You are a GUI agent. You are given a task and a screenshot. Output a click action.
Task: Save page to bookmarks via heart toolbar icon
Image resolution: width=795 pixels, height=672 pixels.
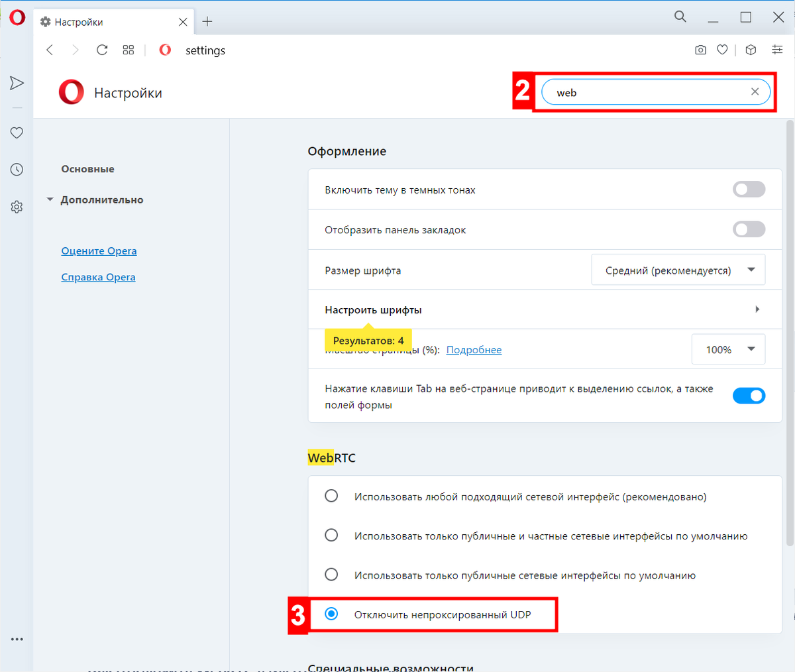coord(722,49)
